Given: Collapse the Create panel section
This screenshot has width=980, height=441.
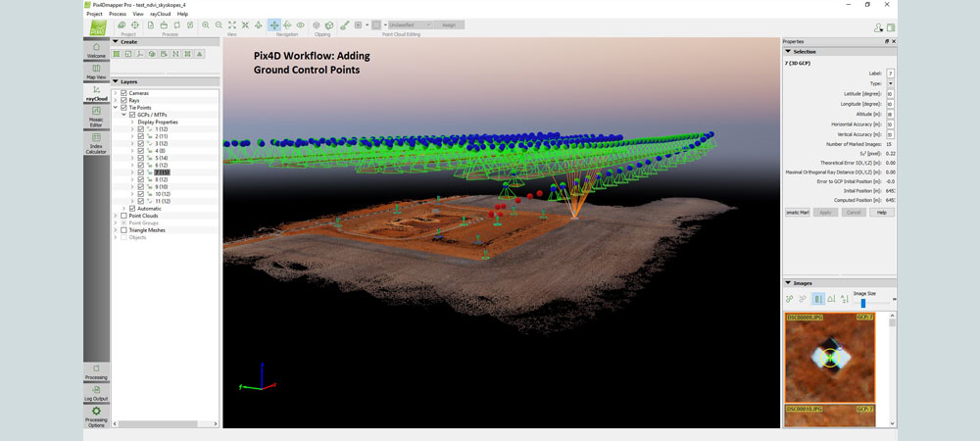Looking at the screenshot, I should coord(116,42).
